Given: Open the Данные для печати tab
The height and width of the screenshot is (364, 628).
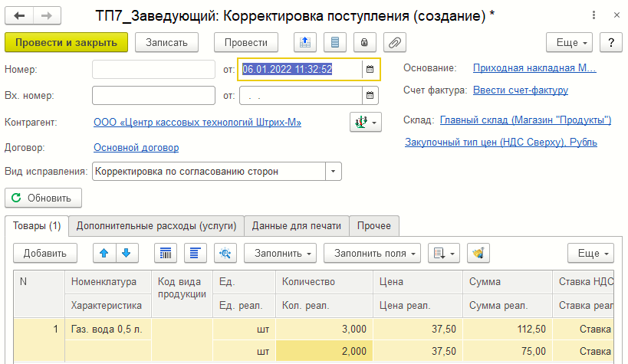Looking at the screenshot, I should pos(297,225).
